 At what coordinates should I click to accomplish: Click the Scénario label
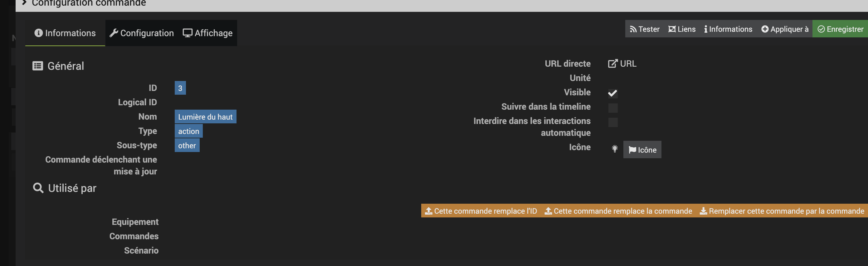coord(141,250)
